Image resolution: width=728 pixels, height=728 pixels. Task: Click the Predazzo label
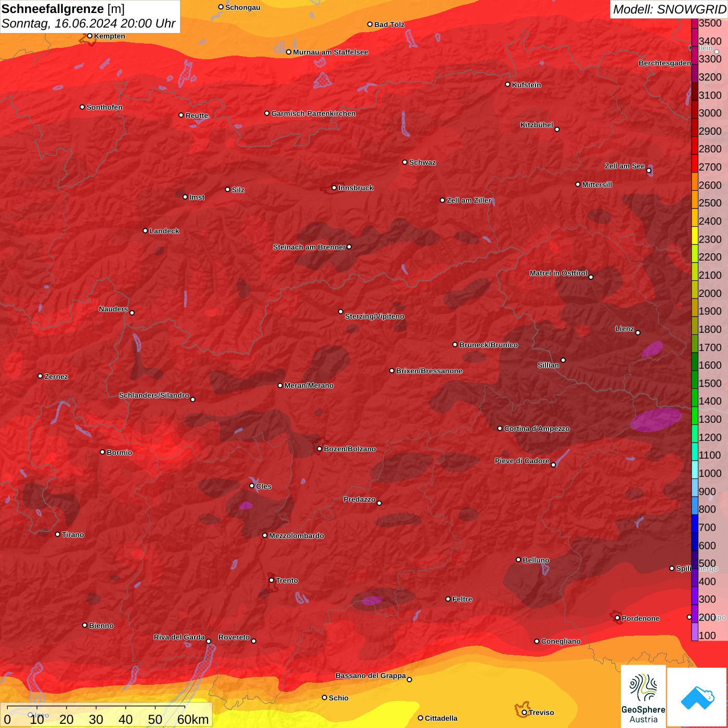(x=359, y=499)
